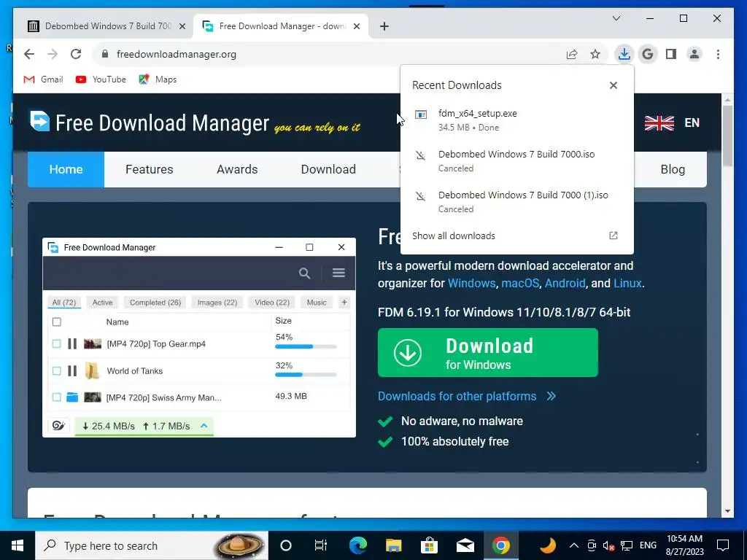The width and height of the screenshot is (747, 560).
Task: Click the blue Downloads toolbar icon
Action: (x=624, y=54)
